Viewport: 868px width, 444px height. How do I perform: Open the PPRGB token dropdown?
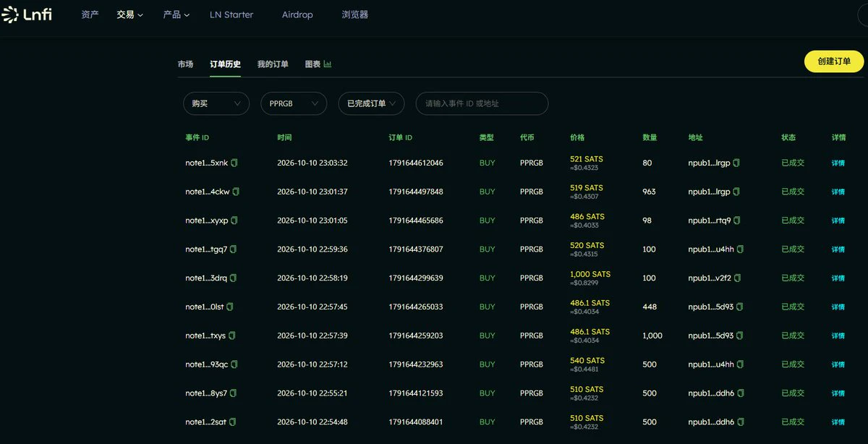294,103
